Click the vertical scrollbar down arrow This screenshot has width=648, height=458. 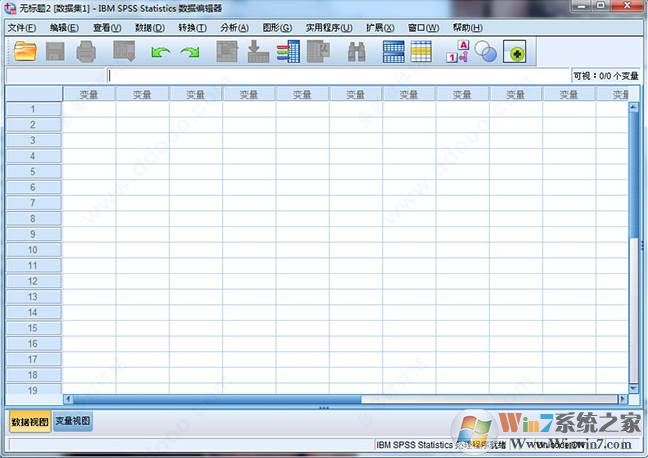coord(633,388)
